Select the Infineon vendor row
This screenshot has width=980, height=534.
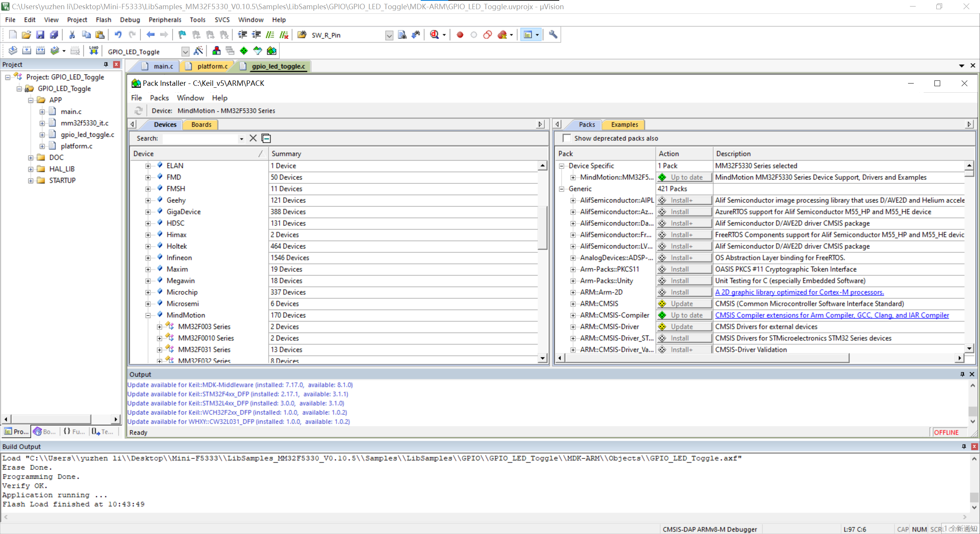pyautogui.click(x=179, y=258)
